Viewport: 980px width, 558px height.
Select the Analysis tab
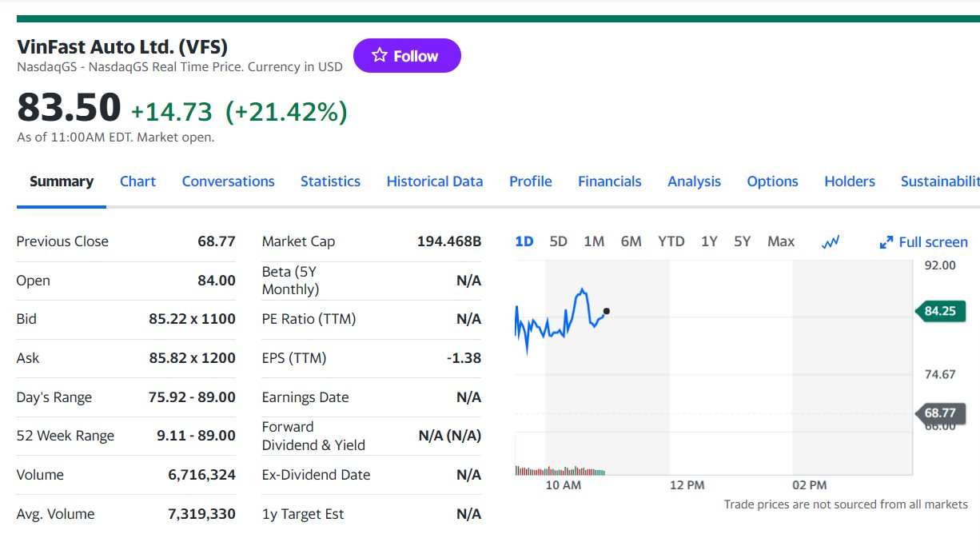coord(694,181)
